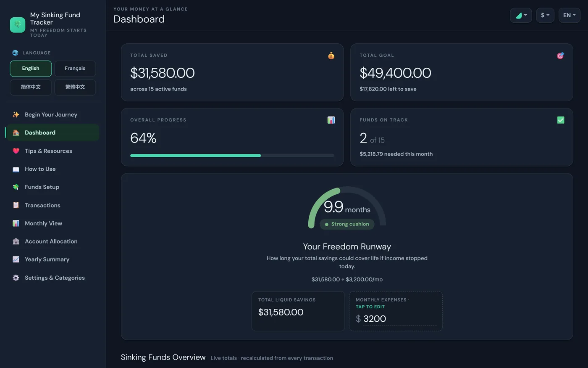This screenshot has height=368, width=588.
Task: Click the chart icon on Overall Progress card
Action: point(331,120)
